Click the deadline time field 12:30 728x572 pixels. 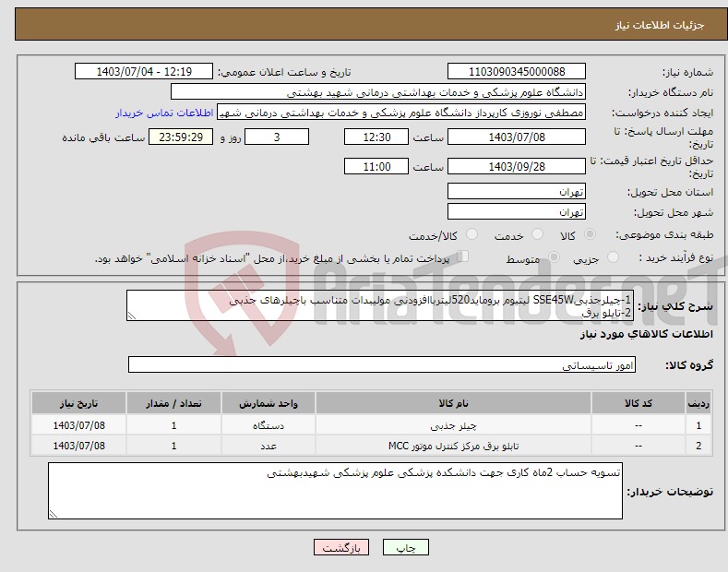(376, 137)
